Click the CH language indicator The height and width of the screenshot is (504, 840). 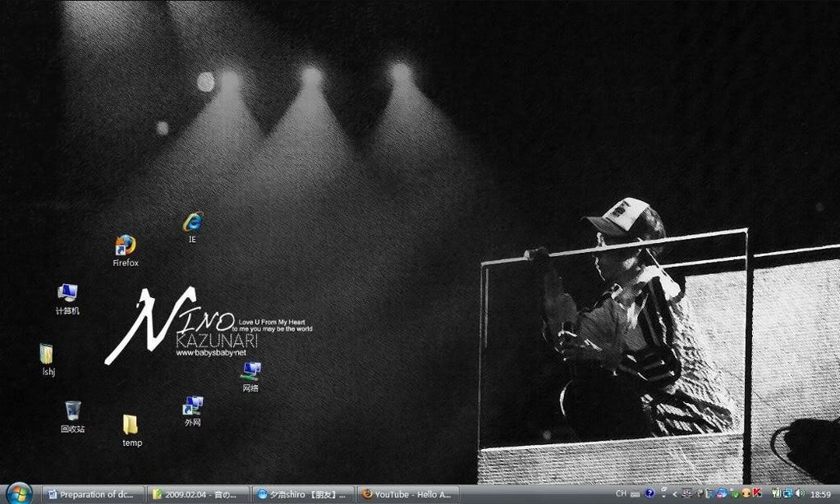pos(621,493)
